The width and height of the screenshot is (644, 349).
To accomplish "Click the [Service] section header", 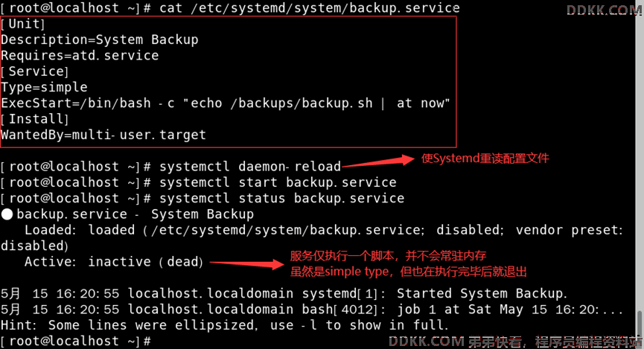I will [34, 72].
